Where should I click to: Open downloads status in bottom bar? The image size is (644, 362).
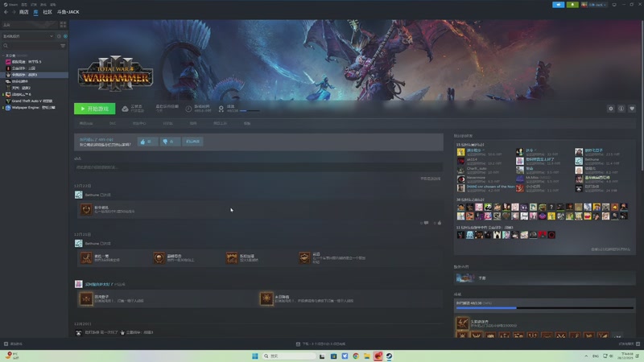tap(320, 344)
